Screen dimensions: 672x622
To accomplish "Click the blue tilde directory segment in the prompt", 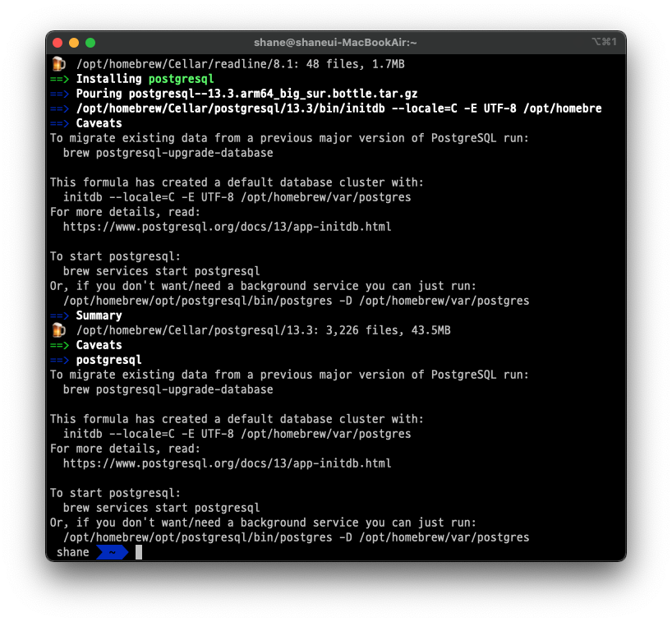I will (112, 552).
